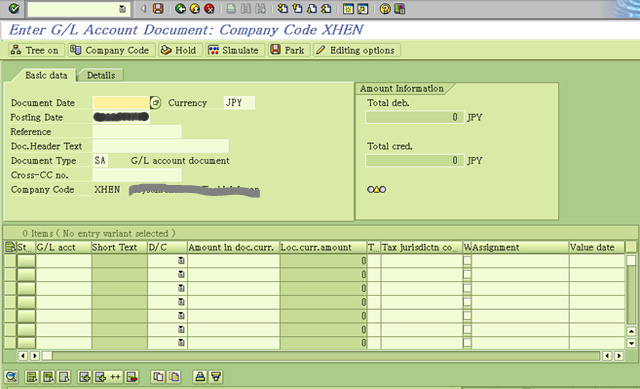Go to Last Page icon
This screenshot has width=640, height=389.
point(326,9)
